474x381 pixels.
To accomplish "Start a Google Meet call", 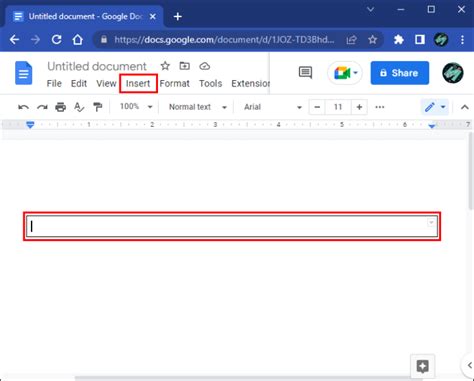I will pos(345,73).
